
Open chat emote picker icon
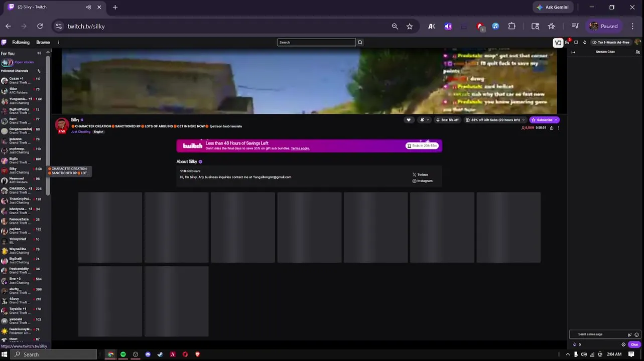coord(636,335)
